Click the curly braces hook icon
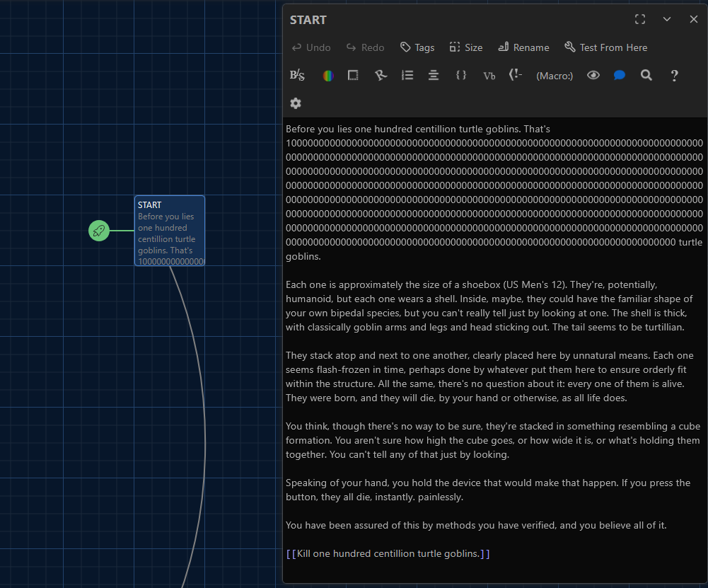 click(461, 76)
